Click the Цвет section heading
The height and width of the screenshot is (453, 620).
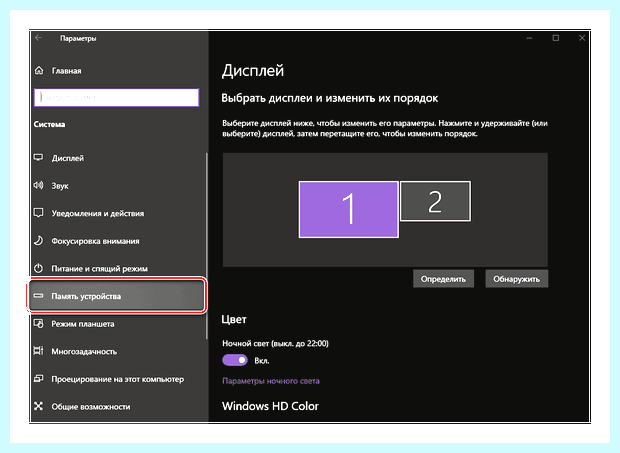[234, 319]
